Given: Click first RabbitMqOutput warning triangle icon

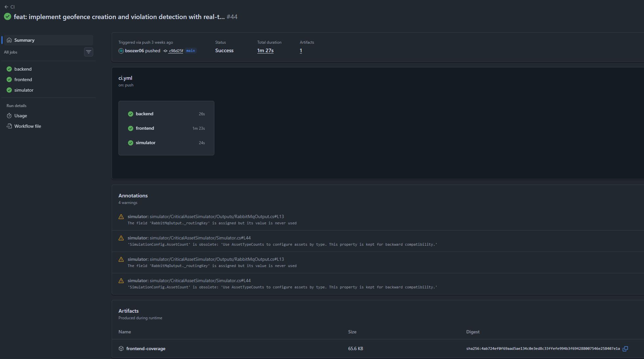Looking at the screenshot, I should click(x=121, y=217).
